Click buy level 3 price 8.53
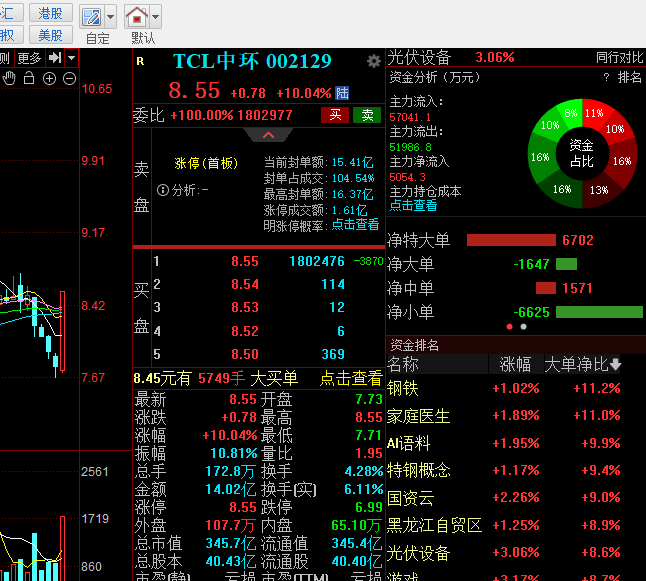Viewport: 646px width, 581px height. tap(245, 307)
